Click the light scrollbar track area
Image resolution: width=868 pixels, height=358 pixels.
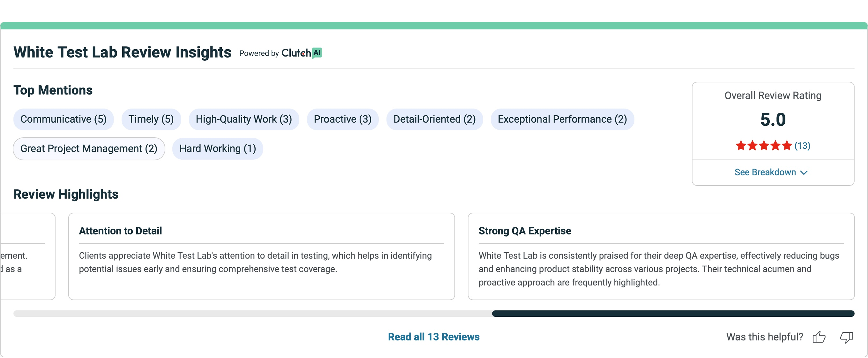tap(253, 314)
